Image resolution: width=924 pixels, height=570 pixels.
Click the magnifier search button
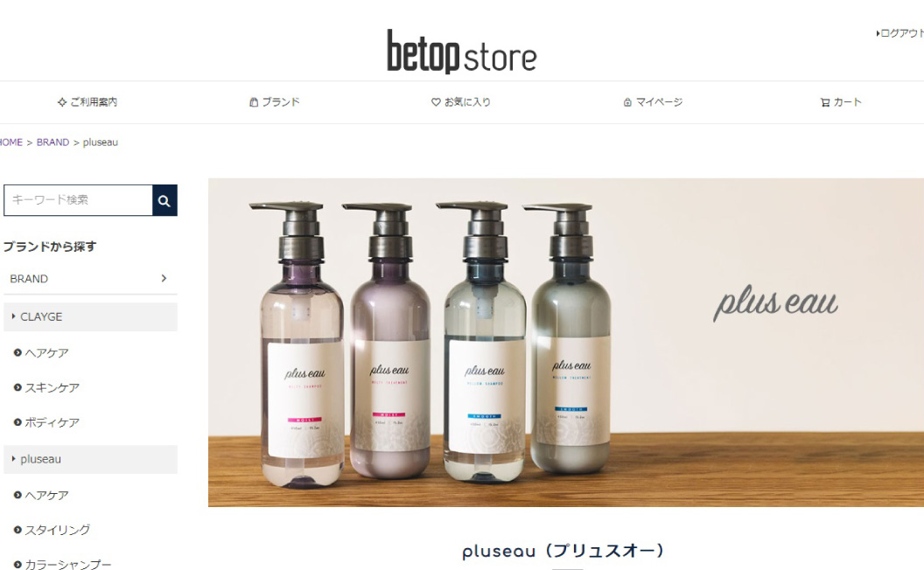tap(164, 200)
